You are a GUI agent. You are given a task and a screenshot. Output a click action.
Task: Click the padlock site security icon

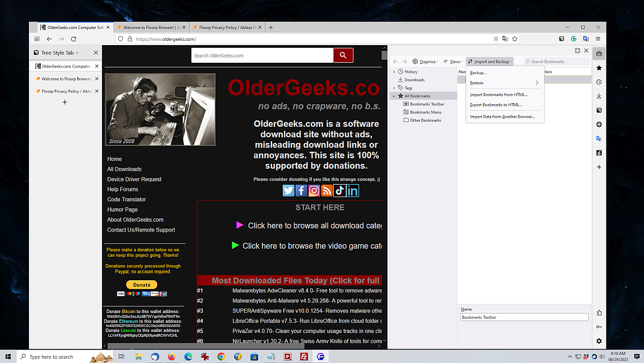129,39
